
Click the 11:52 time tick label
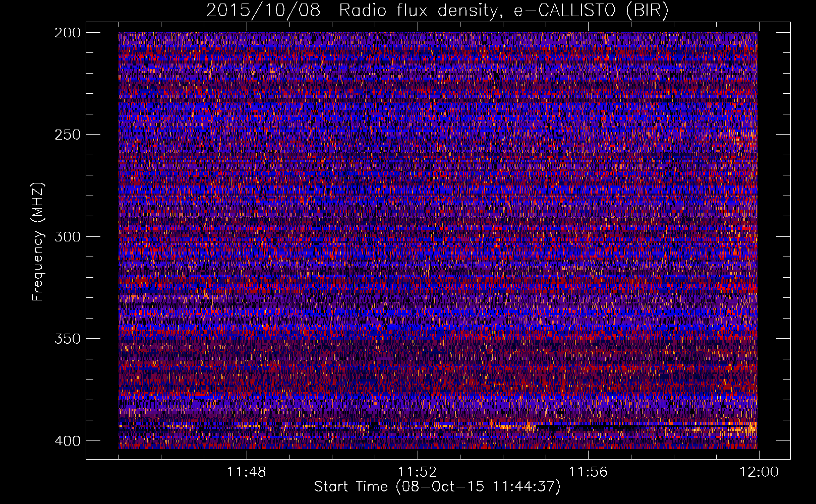coord(418,472)
